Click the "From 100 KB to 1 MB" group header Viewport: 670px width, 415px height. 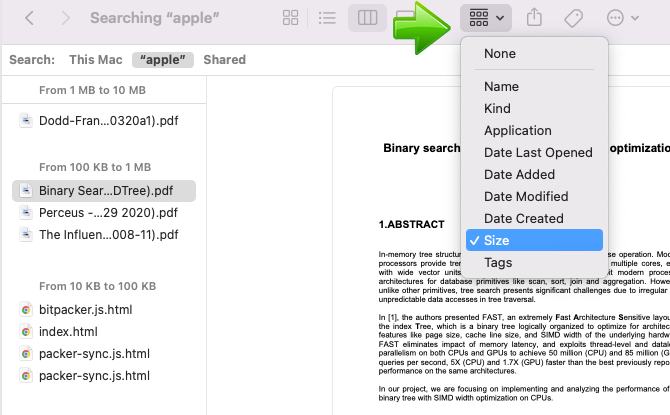pos(95,167)
